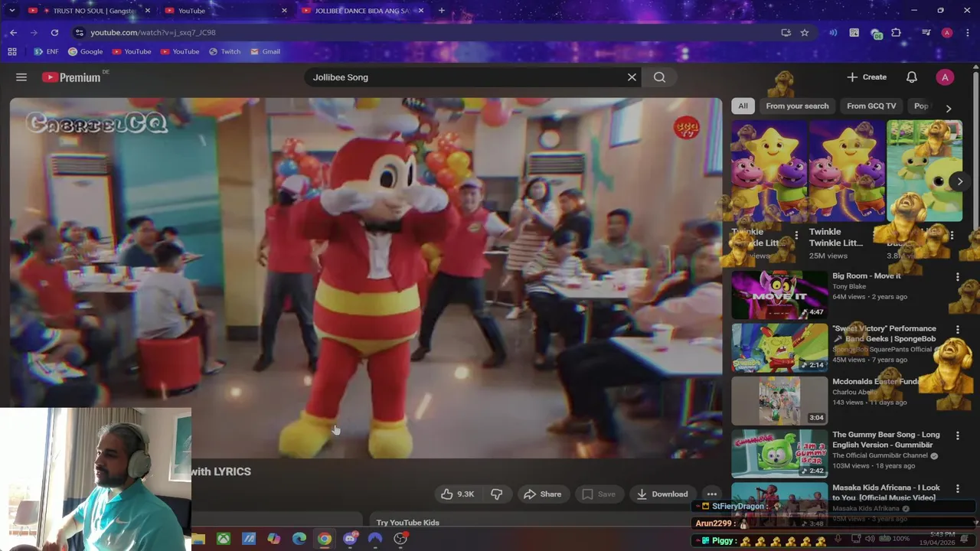980x551 pixels.
Task: Close the JOLLIBEE DANCE tab
Action: [420, 11]
